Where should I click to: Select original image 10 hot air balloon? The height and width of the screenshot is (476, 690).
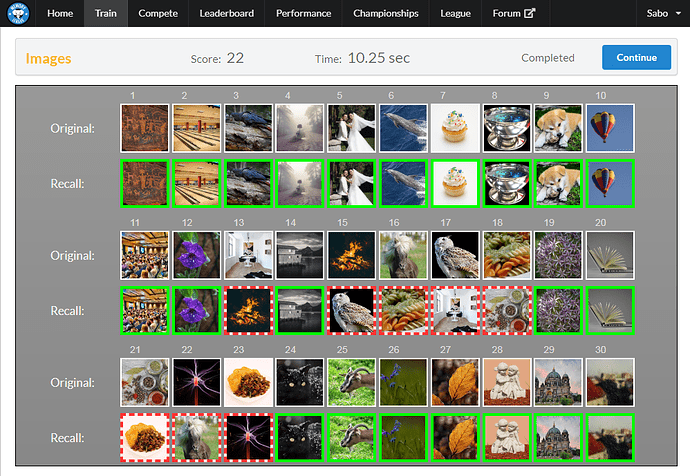tap(610, 128)
